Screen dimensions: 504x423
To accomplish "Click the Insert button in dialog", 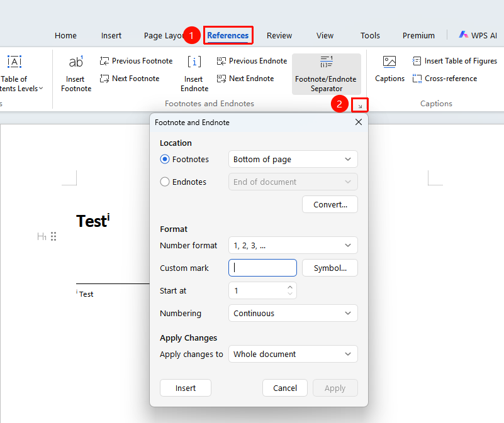I will coord(186,388).
